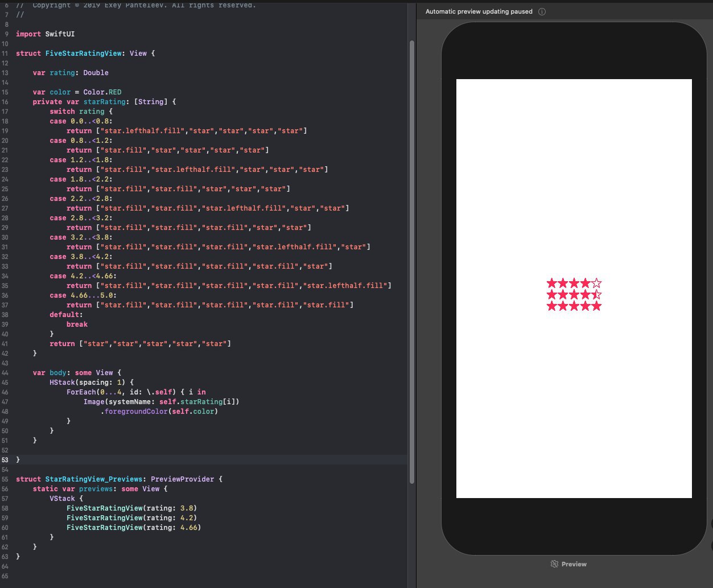Click 'Image(systemName: self.starRating[i])' line

click(x=162, y=402)
